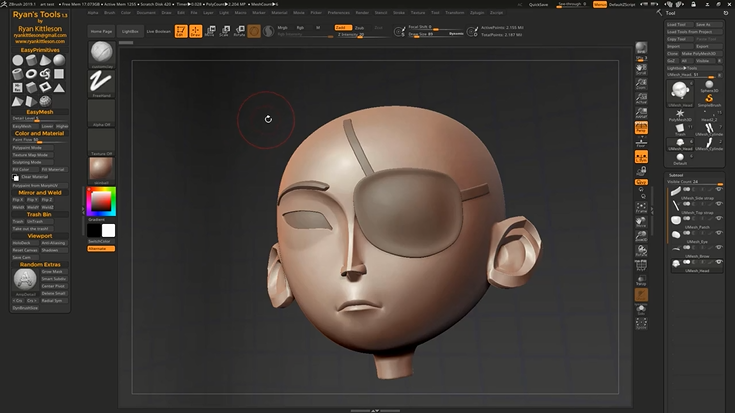Collapse the right tray divider arrows
The height and width of the screenshot is (413, 735).
(652, 211)
